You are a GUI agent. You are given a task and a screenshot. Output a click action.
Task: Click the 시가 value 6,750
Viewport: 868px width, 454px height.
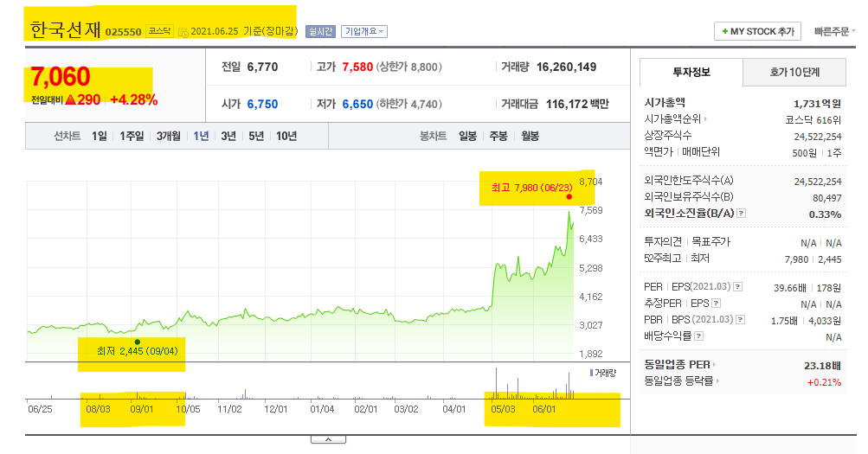point(262,104)
